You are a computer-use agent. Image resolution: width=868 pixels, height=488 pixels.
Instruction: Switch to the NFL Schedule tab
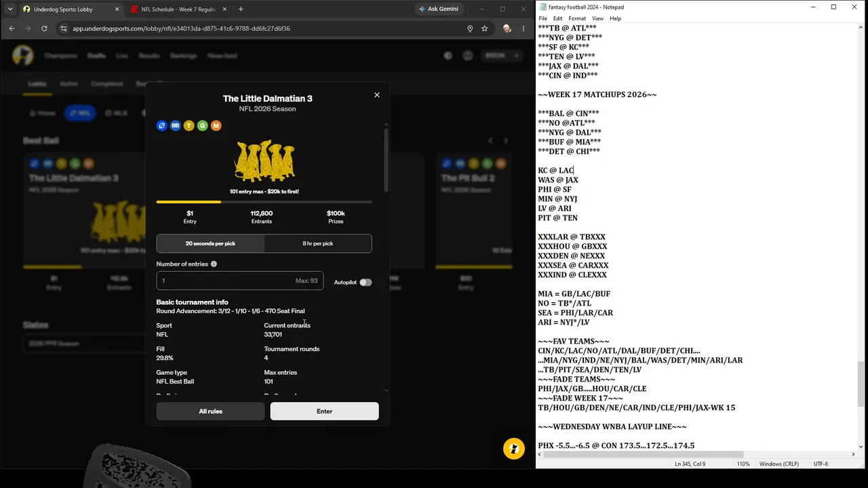click(x=179, y=9)
